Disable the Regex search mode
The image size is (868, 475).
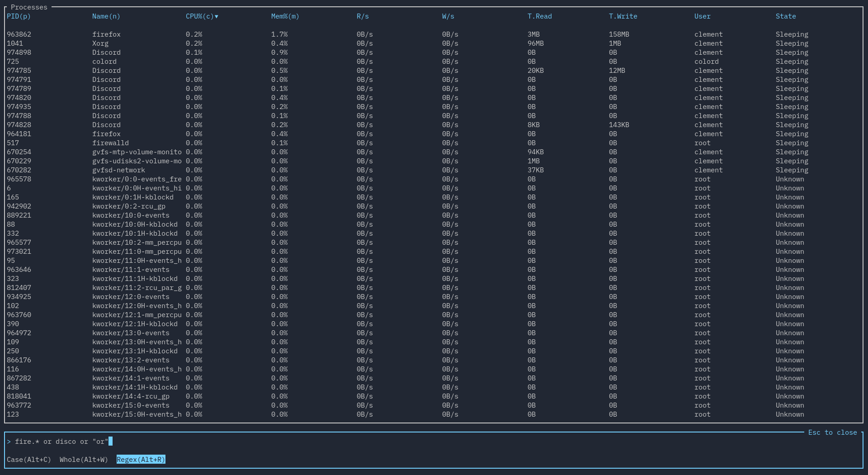coord(141,459)
